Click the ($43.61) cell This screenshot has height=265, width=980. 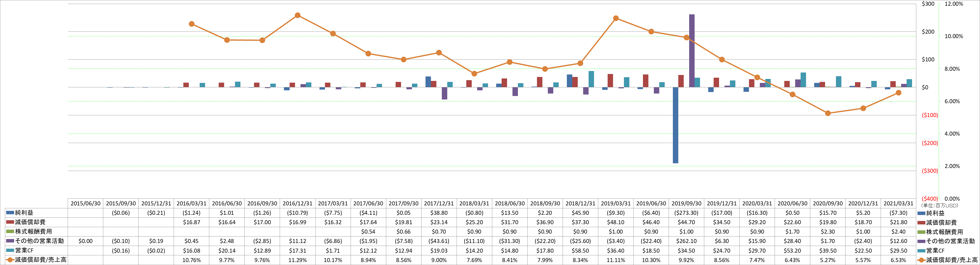tap(439, 241)
